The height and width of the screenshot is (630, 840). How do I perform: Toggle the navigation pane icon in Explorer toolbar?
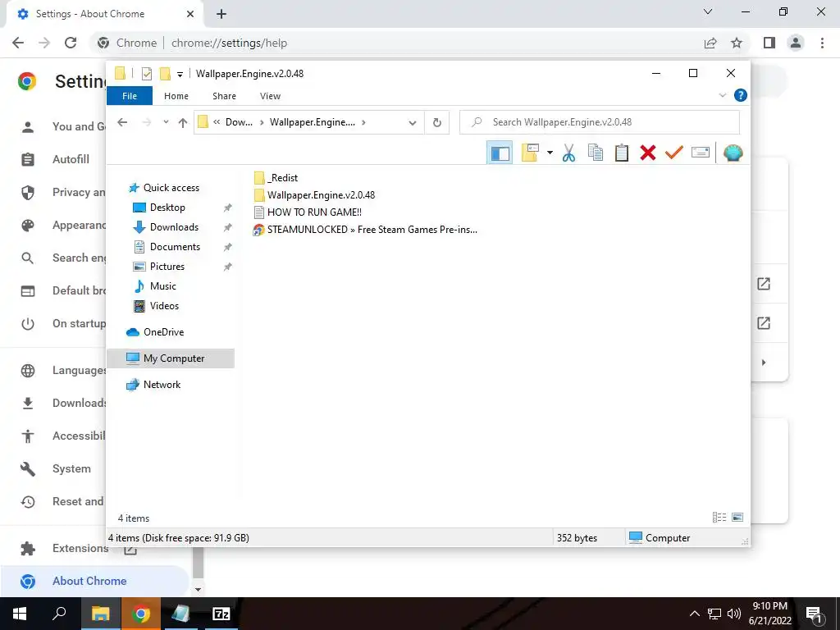500,153
